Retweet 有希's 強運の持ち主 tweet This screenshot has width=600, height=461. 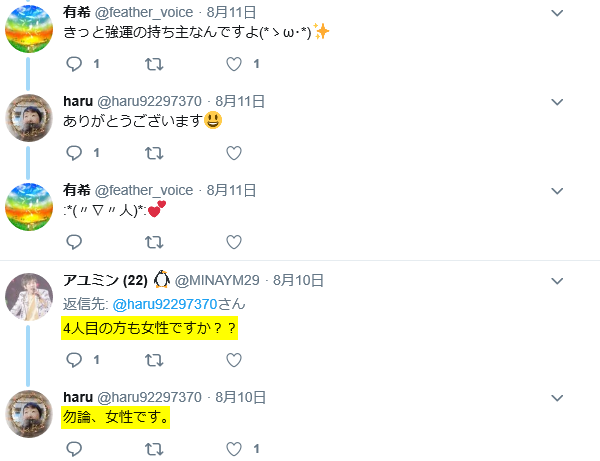coord(154,64)
